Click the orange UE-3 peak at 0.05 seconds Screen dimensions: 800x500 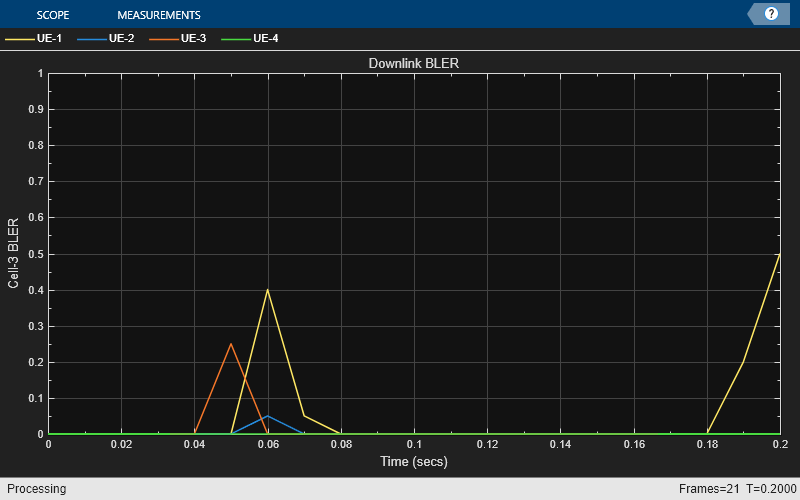tap(231, 344)
